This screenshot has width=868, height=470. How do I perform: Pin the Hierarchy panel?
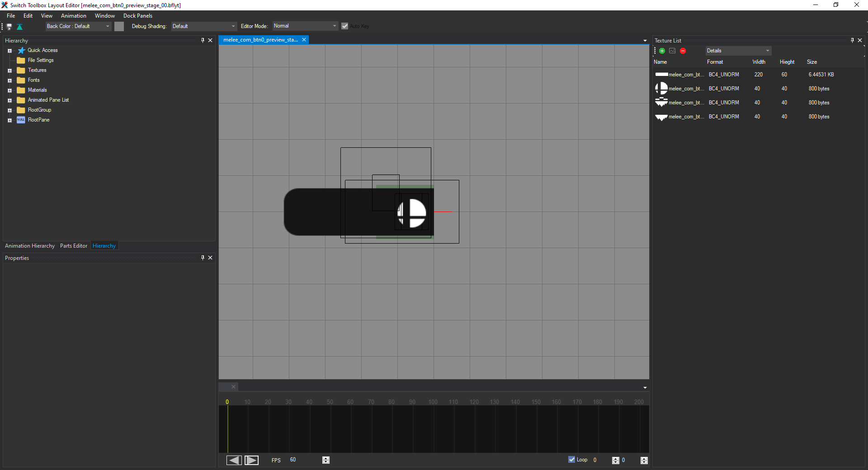[x=203, y=40]
